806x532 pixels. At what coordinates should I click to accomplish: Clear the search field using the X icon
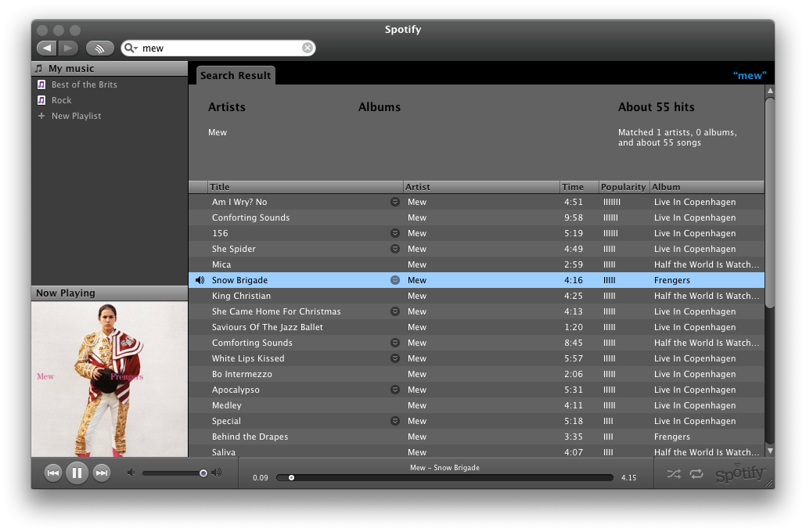(x=307, y=48)
